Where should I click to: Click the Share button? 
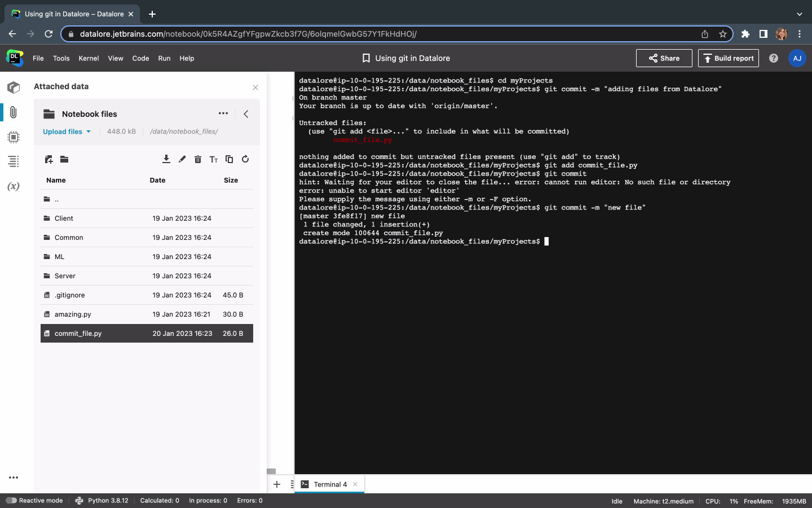point(664,58)
